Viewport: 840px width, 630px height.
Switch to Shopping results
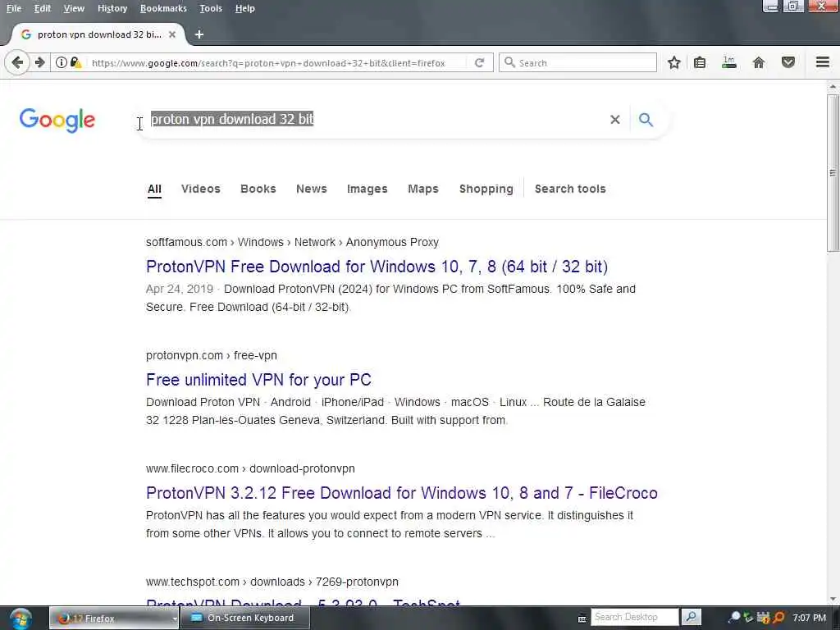click(486, 189)
